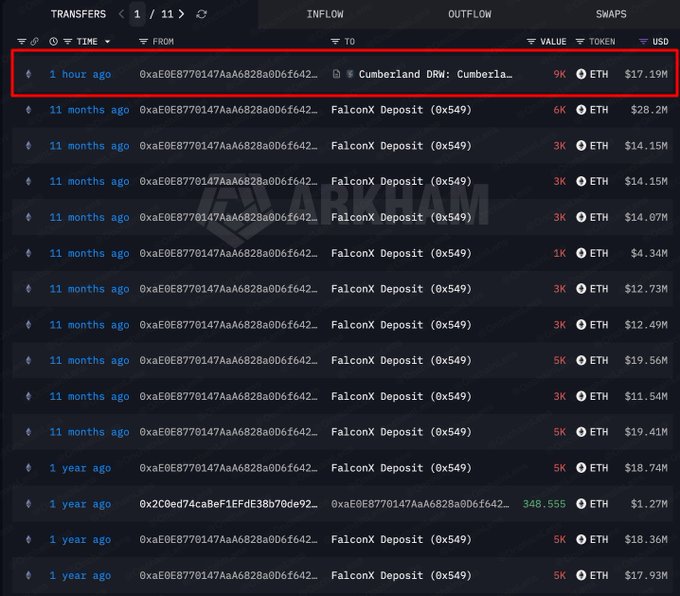Viewport: 680px width, 596px height.
Task: Click ETH token icon in $14.07M row
Action: 581,217
